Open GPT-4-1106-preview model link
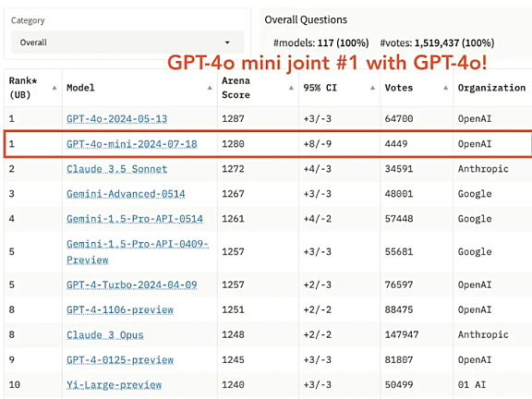532x399 pixels. [x=120, y=309]
